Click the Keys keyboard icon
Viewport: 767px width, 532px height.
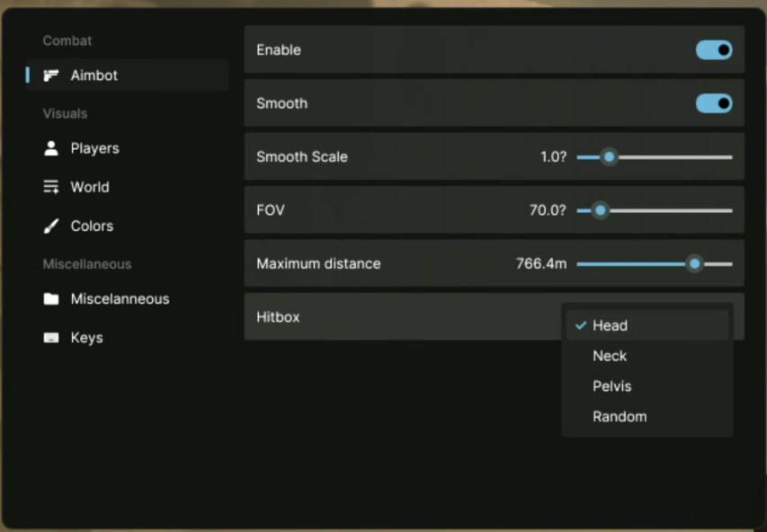51,338
